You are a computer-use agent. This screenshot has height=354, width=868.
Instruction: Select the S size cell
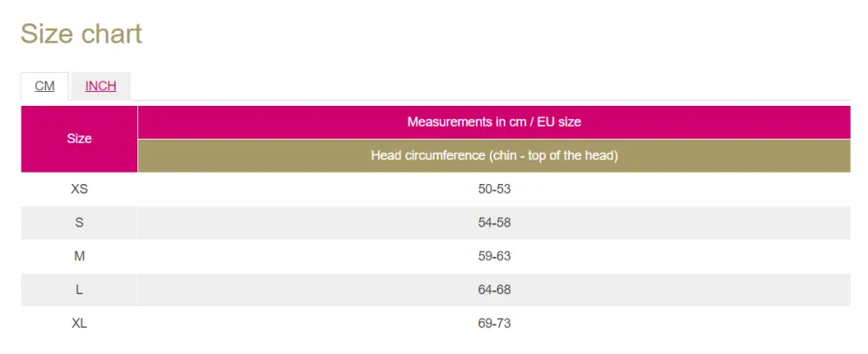(79, 223)
